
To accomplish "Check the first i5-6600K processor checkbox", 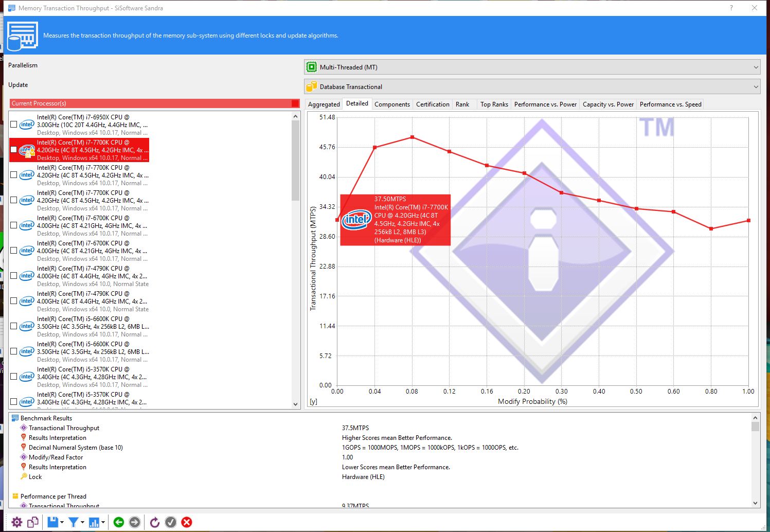I will [14, 326].
